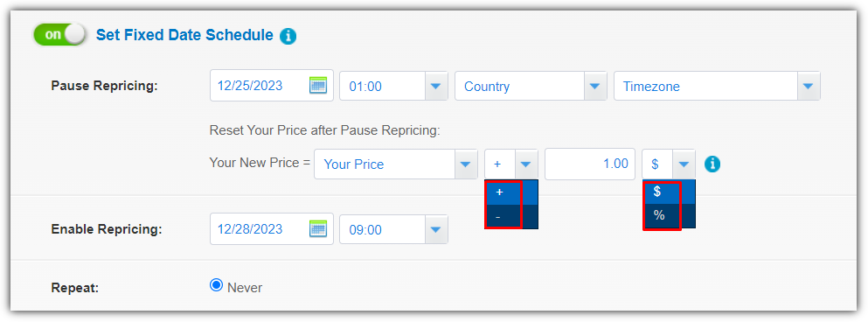Click info icon next to currency dropdown

coord(712,164)
